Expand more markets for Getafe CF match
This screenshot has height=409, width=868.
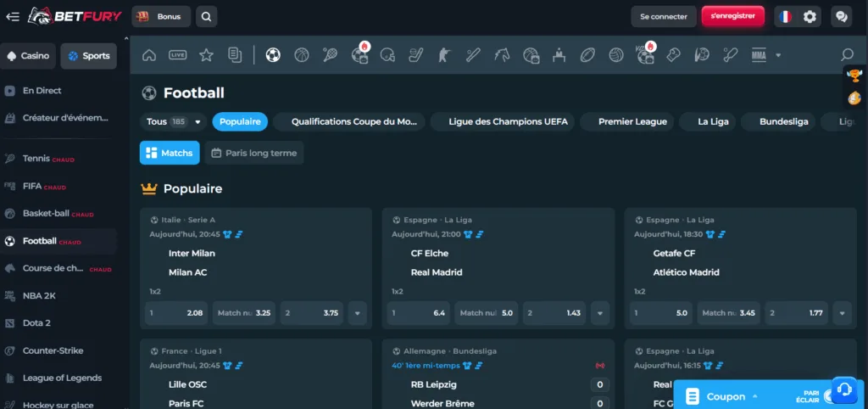[842, 313]
